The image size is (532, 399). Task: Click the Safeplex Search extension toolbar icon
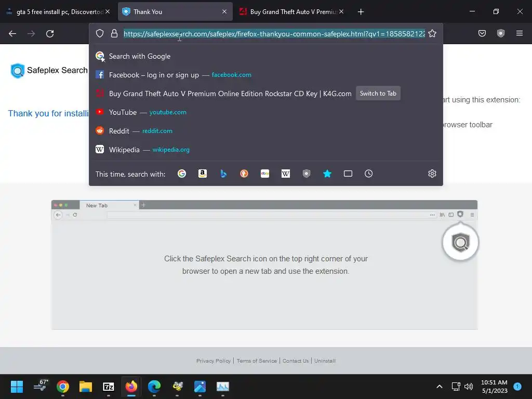[500, 33]
